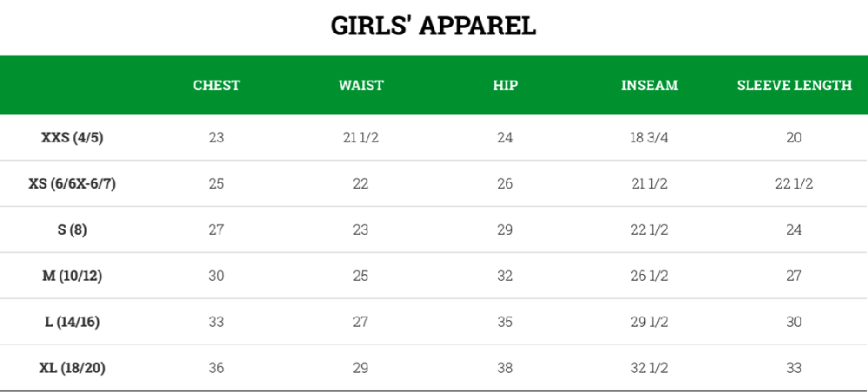Click the L hip value 35

tap(505, 322)
